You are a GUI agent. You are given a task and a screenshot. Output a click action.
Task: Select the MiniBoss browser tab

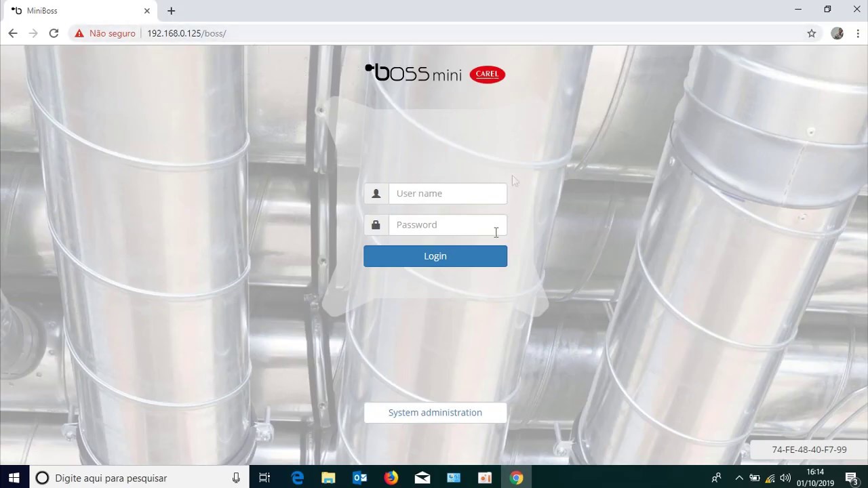point(80,11)
